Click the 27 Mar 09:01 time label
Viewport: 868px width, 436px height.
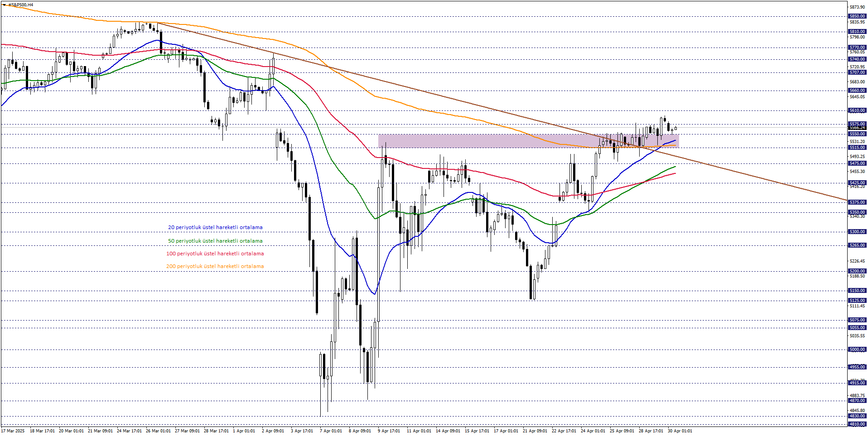click(x=187, y=431)
